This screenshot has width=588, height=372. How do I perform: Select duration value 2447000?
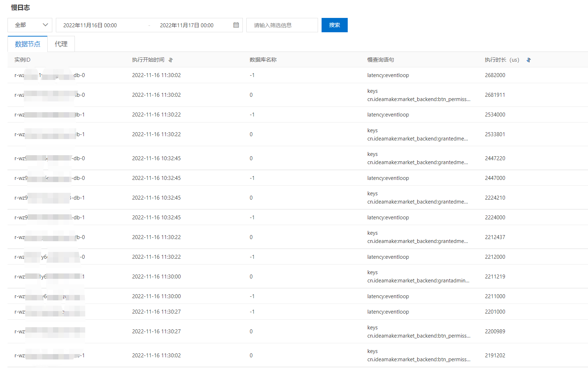click(x=495, y=178)
